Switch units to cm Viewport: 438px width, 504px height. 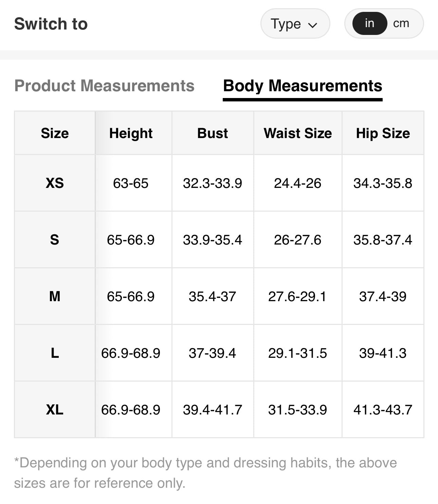[x=401, y=23]
